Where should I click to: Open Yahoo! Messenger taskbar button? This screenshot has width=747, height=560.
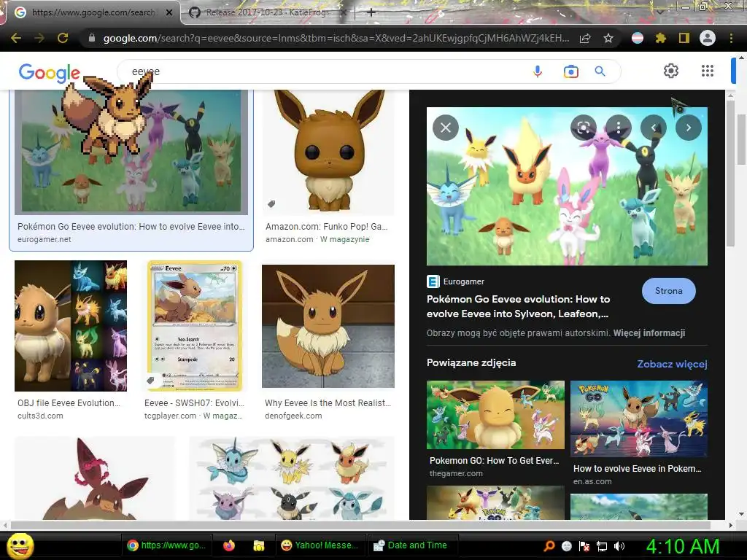(320, 545)
